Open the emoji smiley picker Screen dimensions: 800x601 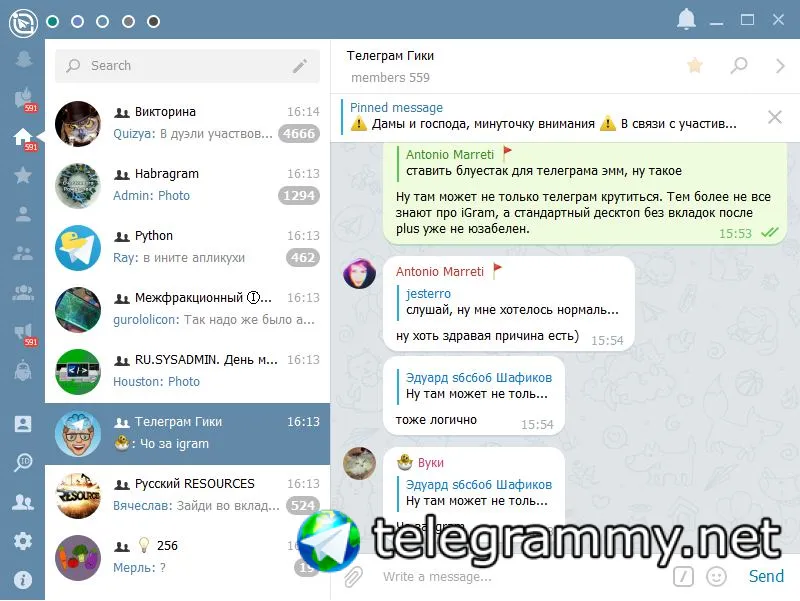[x=716, y=577]
